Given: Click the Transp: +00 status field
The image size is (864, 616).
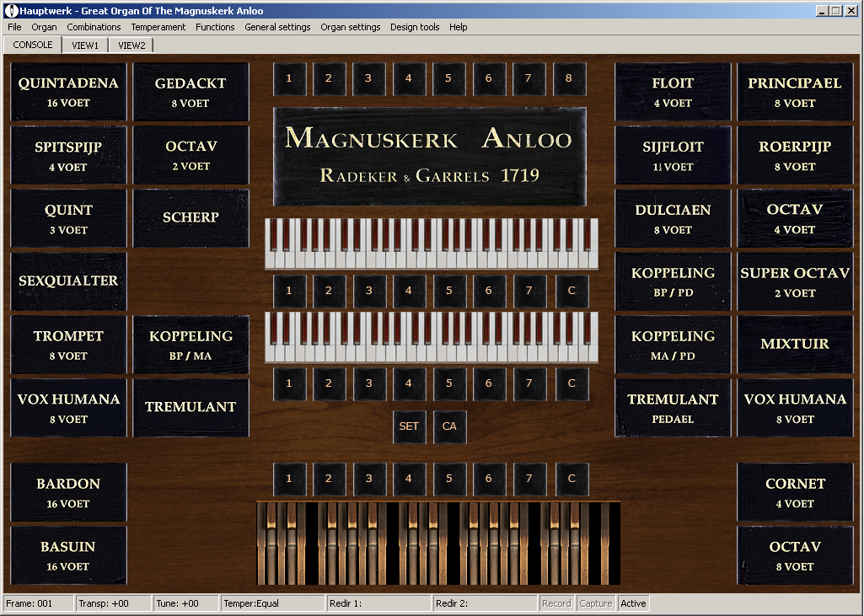Looking at the screenshot, I should click(x=114, y=603).
